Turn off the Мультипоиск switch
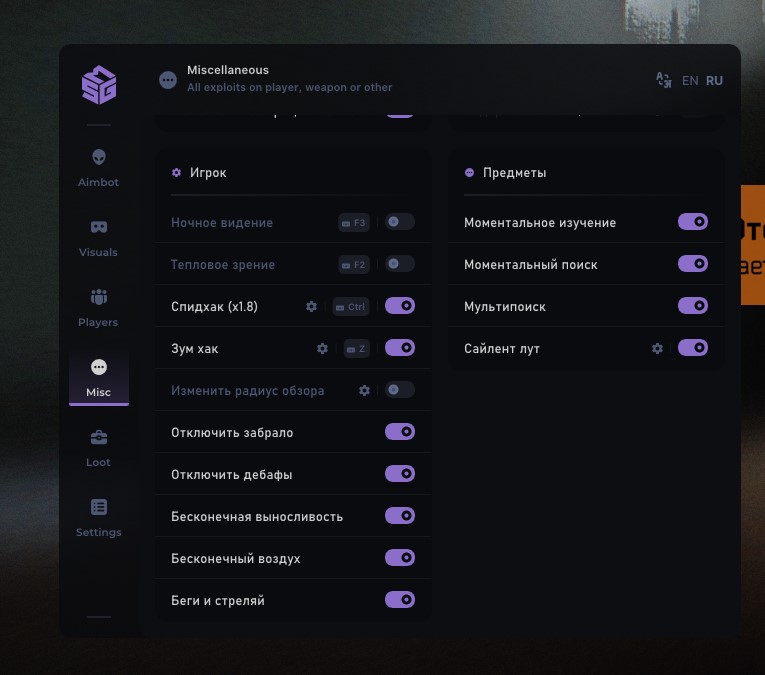 click(x=693, y=306)
